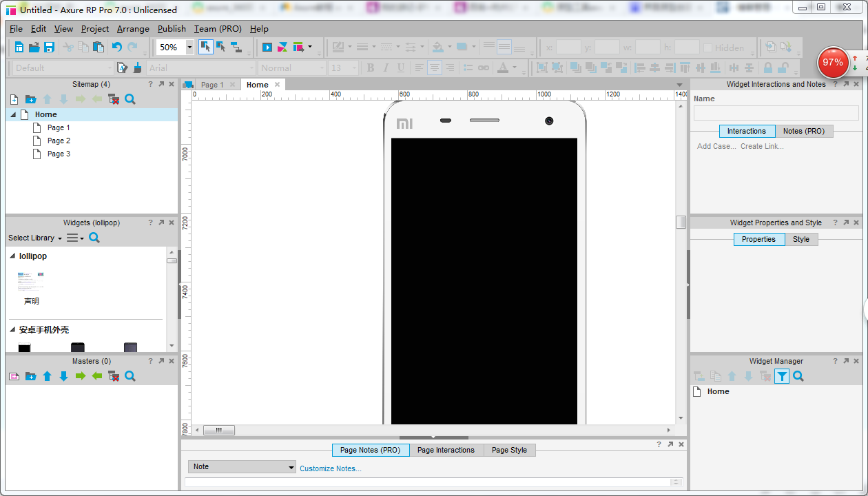Open publish options dropdown arrow

coord(310,47)
